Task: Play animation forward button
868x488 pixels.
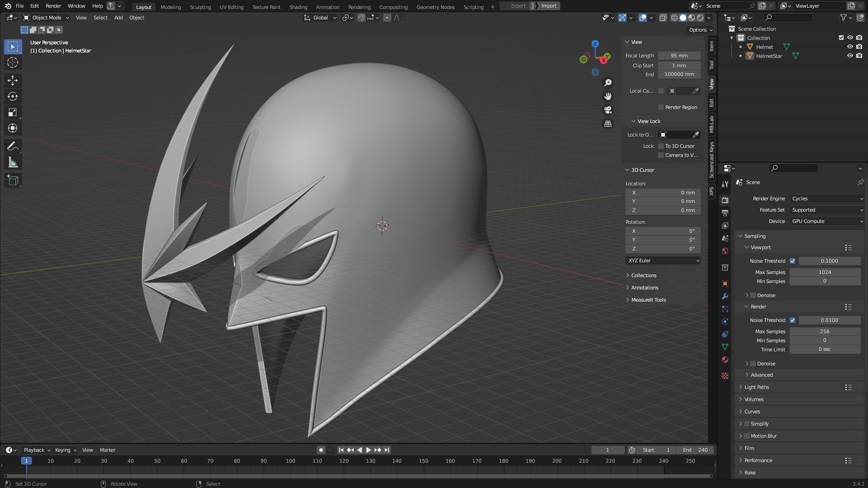Action: click(368, 450)
